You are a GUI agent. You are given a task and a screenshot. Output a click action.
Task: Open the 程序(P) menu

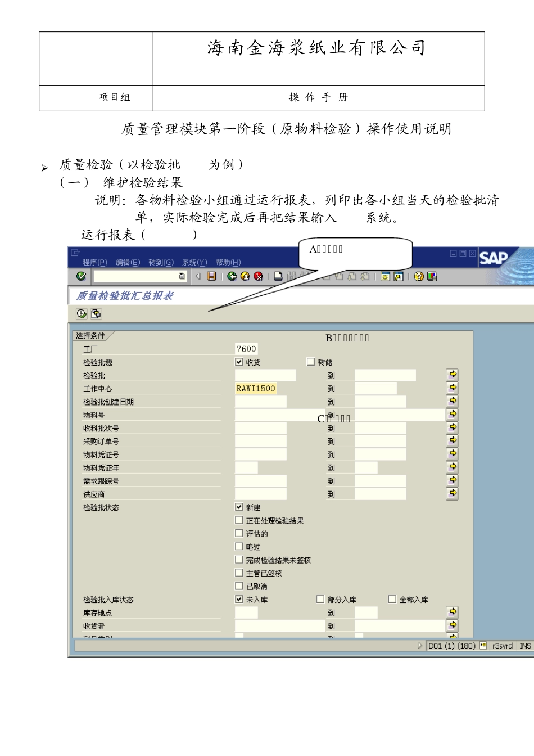(x=94, y=263)
